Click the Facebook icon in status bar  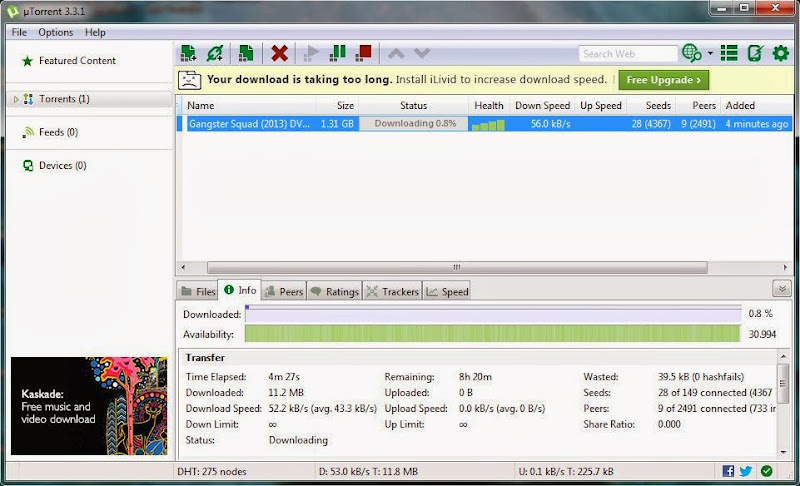point(729,471)
